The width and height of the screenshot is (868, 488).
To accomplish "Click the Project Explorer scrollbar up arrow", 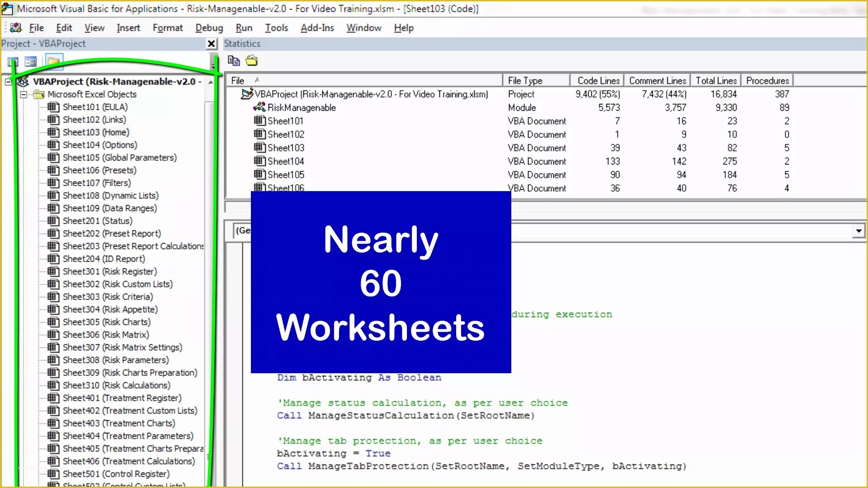I will tap(210, 83).
